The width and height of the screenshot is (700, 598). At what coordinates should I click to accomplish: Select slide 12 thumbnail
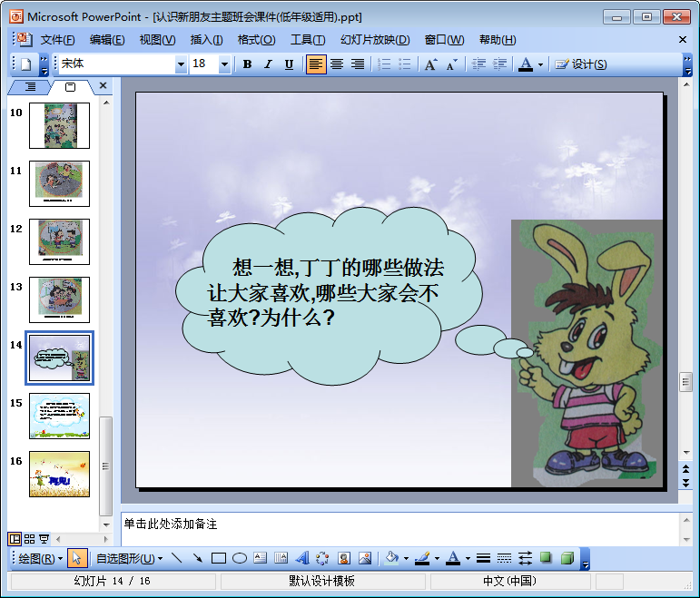[x=59, y=241]
